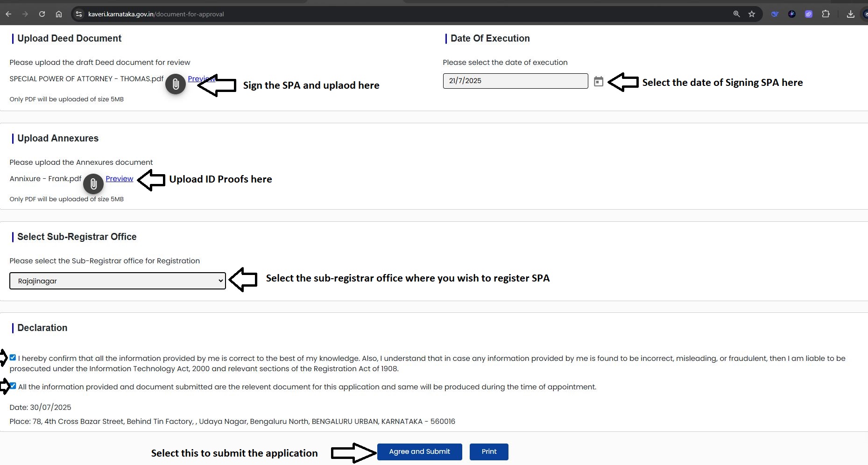The height and width of the screenshot is (465, 868).
Task: Click the date of execution input field
Action: [515, 81]
